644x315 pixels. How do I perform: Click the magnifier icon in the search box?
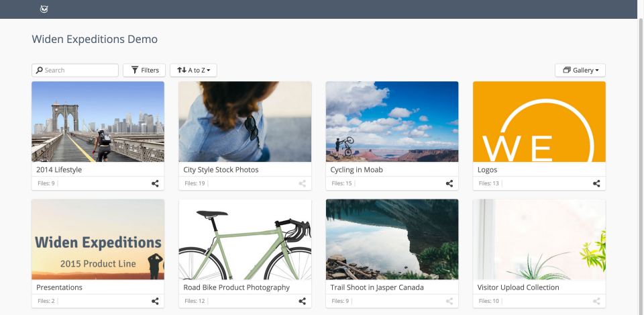point(40,70)
